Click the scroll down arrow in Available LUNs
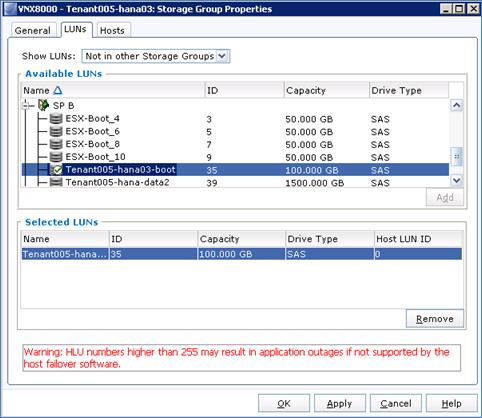The height and width of the screenshot is (418, 482). tap(456, 181)
